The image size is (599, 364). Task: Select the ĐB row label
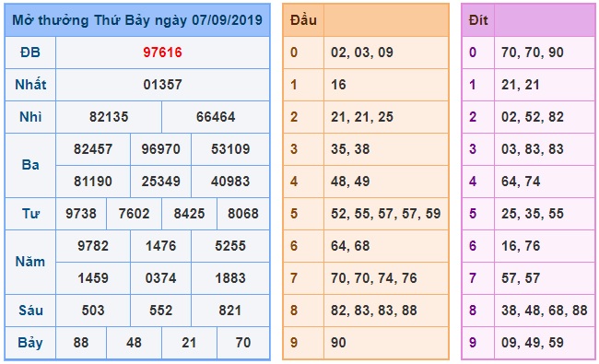[30, 53]
